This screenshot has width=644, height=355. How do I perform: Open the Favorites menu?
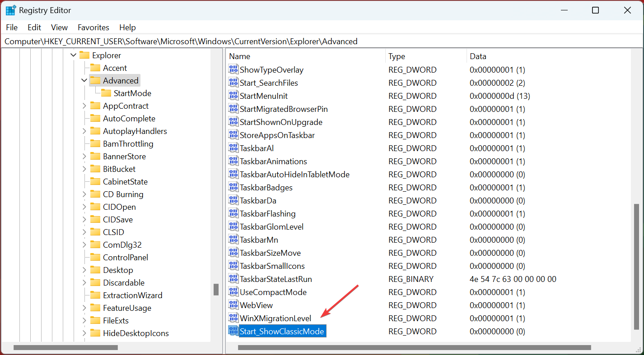click(93, 27)
